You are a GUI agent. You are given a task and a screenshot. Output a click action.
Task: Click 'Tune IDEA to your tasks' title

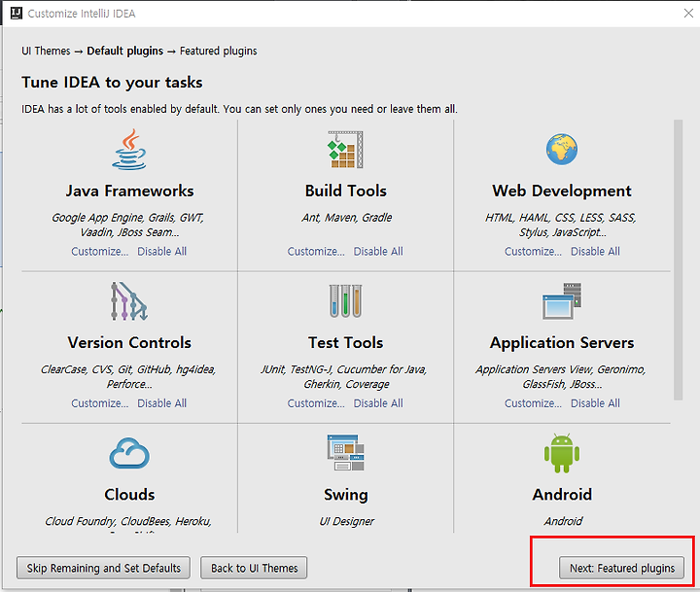tap(112, 83)
